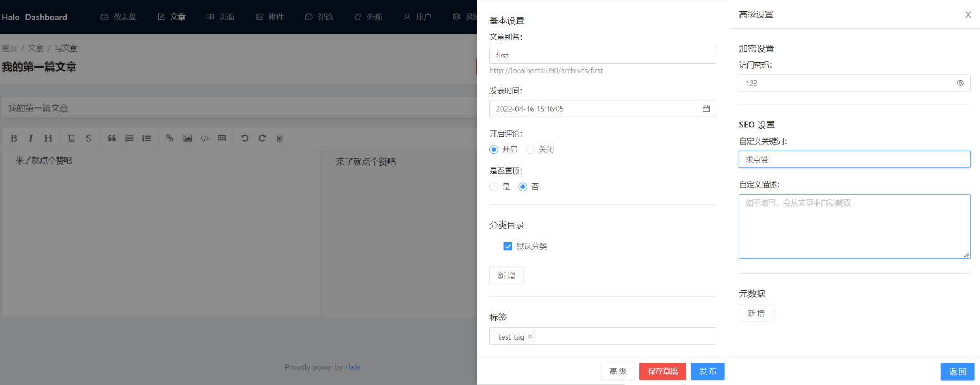
Task: Insert a blockquote with the quote icon
Action: (112, 138)
